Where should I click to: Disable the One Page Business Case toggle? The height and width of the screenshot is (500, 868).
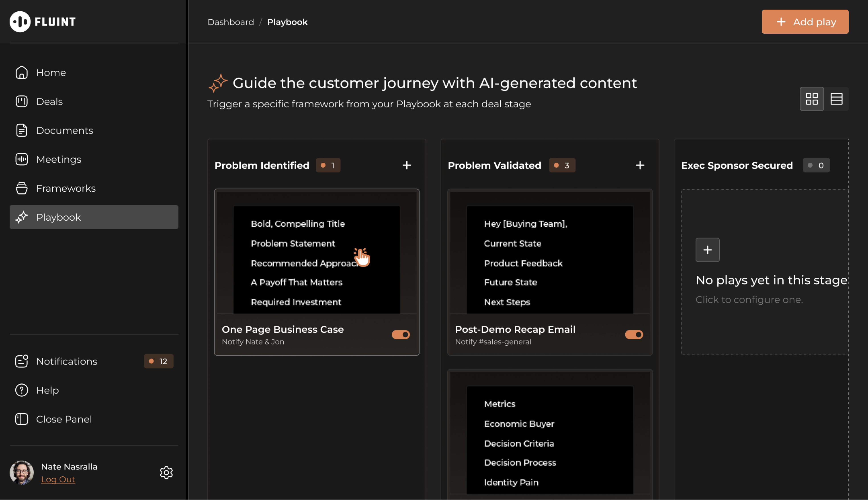[x=401, y=334]
